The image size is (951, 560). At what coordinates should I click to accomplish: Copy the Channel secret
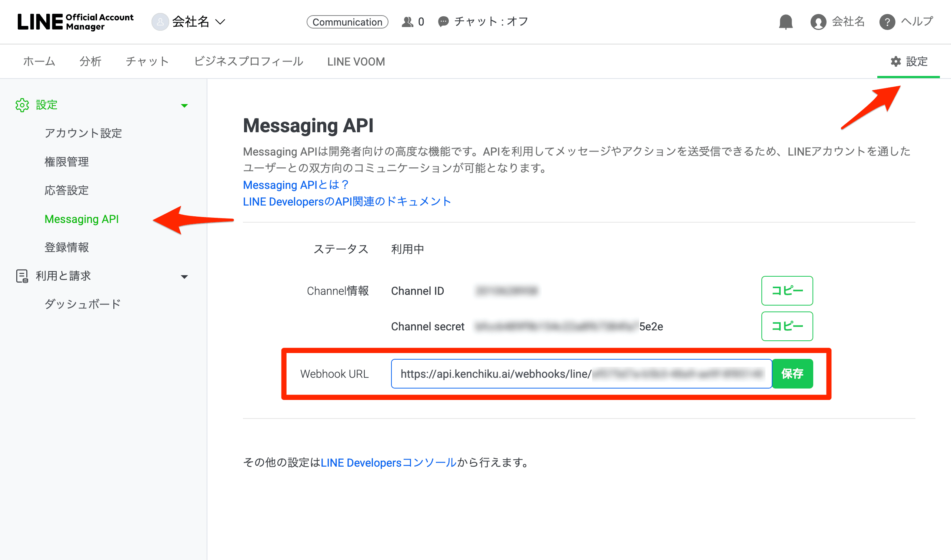[x=787, y=326]
